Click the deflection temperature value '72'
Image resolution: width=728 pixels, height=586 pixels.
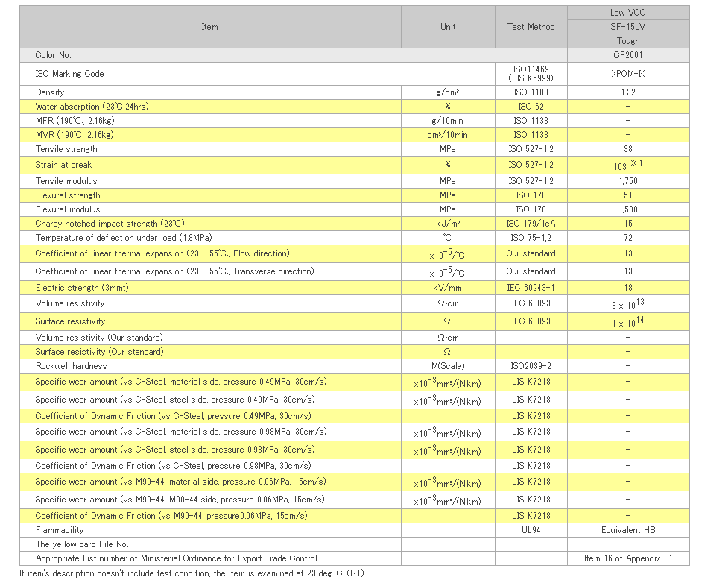pos(628,238)
